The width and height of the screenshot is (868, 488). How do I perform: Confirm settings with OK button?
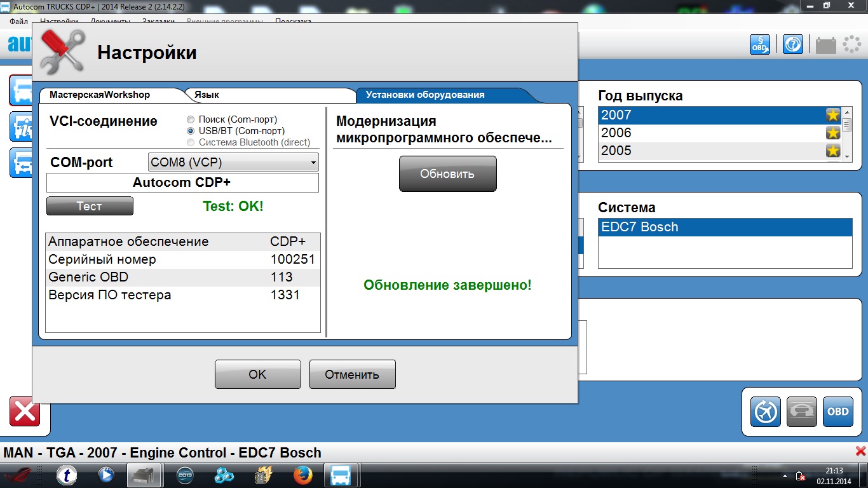(x=257, y=374)
